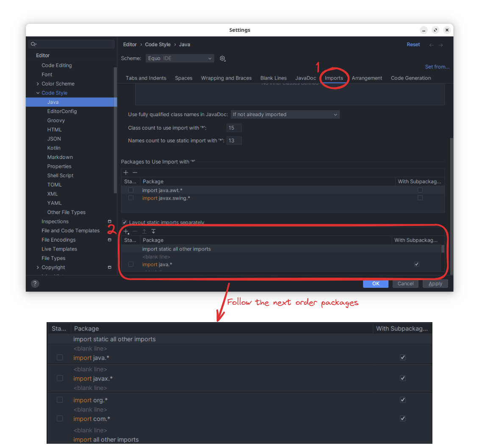This screenshot has height=448, width=479.
Task: Remove package from star import list
Action: [x=135, y=173]
